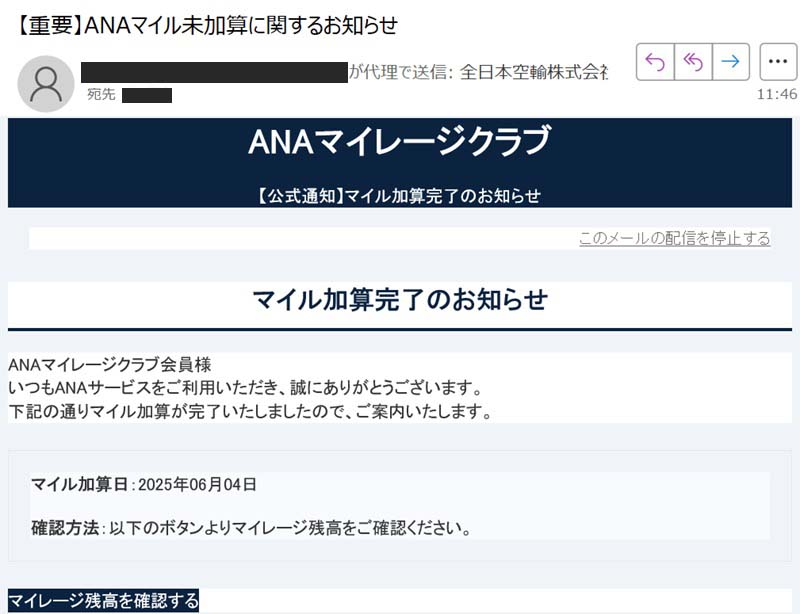The height and width of the screenshot is (614, 800).
Task: Click the 宛先 recipient label
Action: click(x=101, y=94)
